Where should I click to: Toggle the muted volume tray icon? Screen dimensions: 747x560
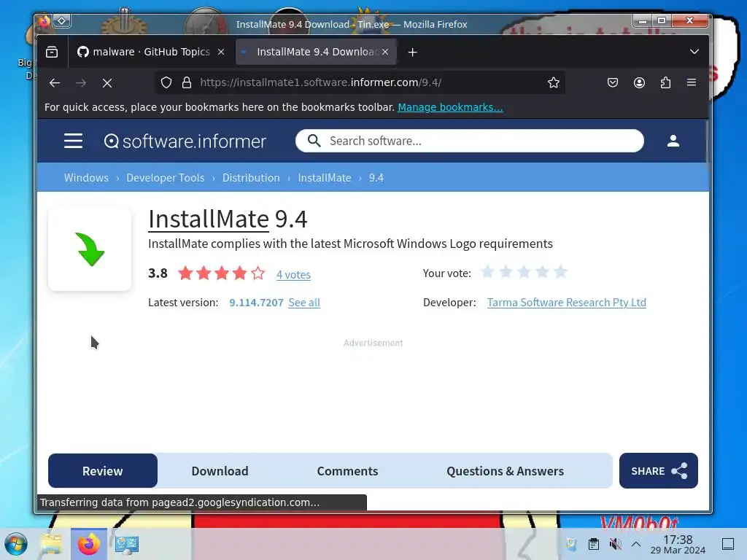615,544
